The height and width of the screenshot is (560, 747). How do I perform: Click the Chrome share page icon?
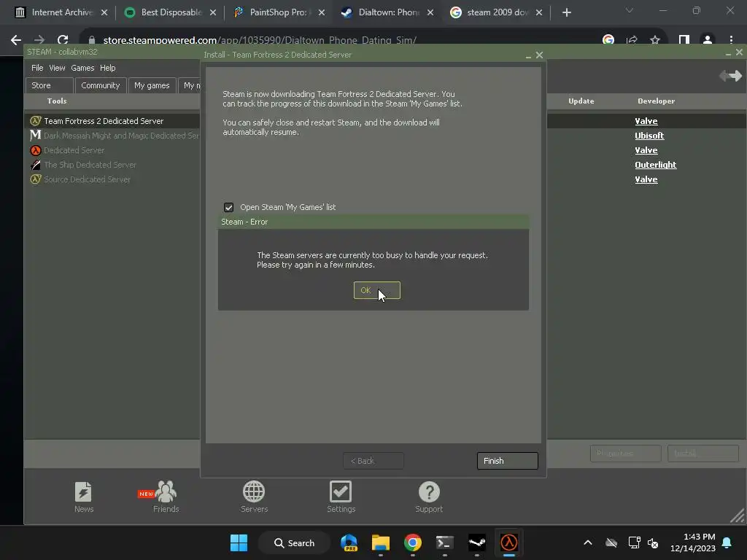point(632,40)
